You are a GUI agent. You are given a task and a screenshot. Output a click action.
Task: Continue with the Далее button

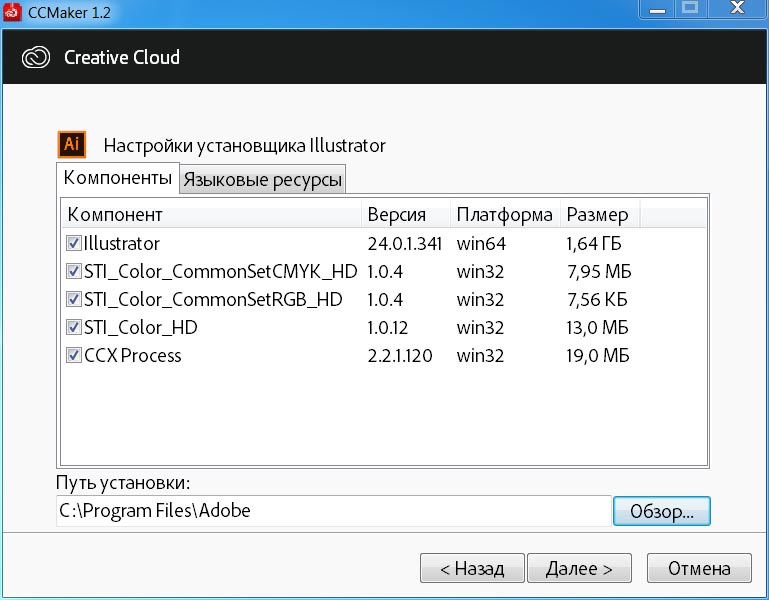(579, 568)
